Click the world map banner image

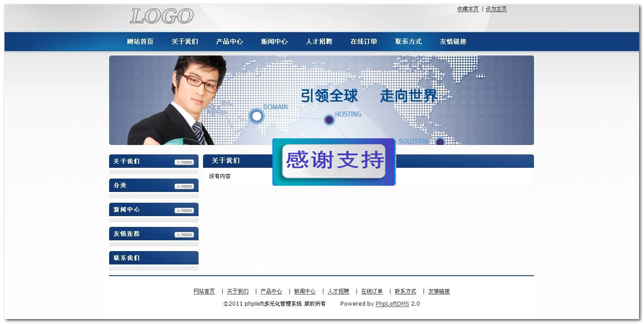pyautogui.click(x=322, y=100)
